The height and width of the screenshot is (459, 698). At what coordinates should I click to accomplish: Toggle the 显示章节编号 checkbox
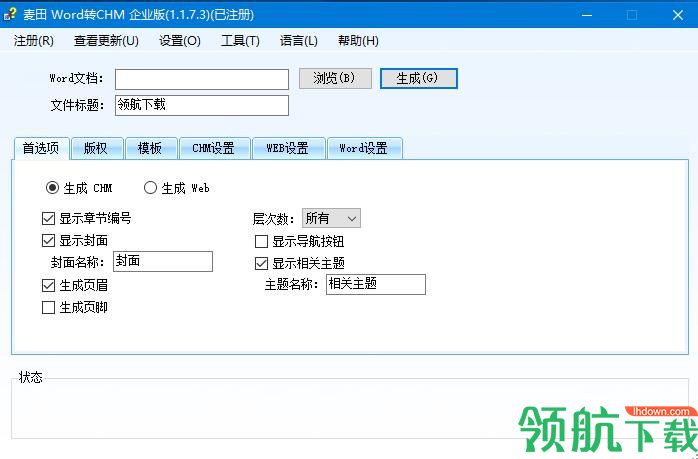click(48, 219)
